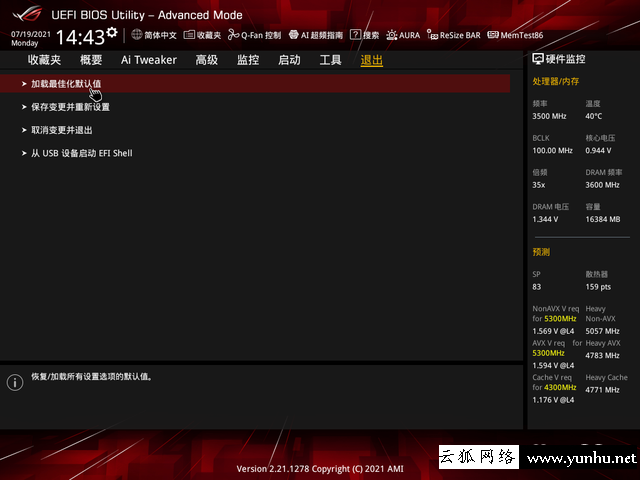Image resolution: width=640 pixels, height=480 pixels.
Task: Select the 退出 tab
Action: point(371,60)
